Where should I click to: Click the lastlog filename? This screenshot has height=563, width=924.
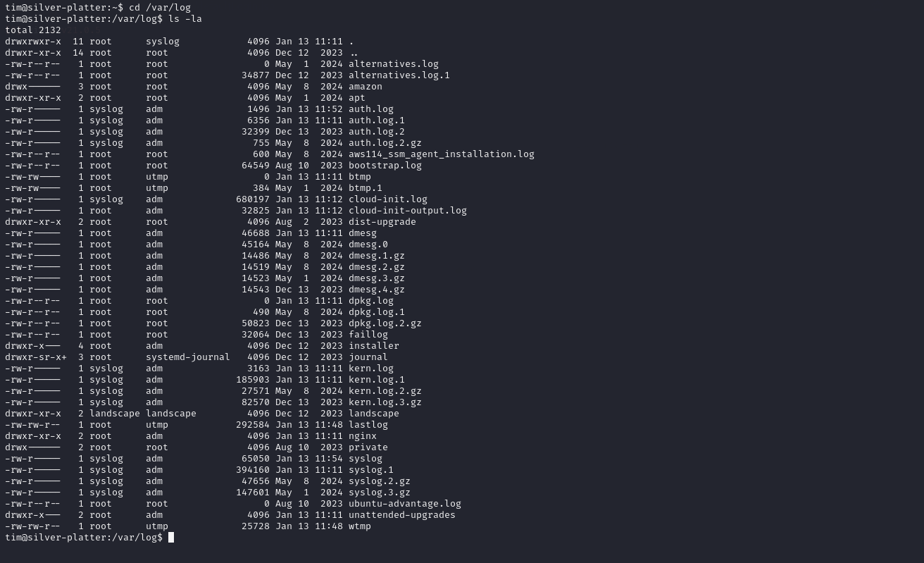click(368, 425)
